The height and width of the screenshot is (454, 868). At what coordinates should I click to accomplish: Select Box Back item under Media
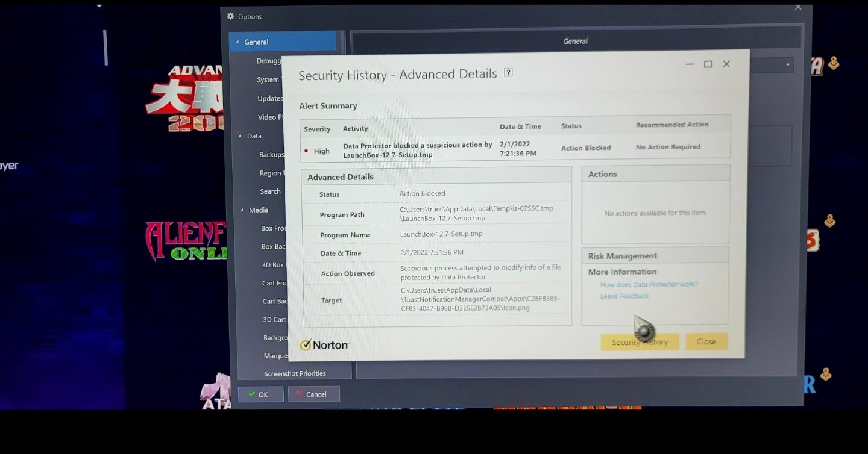(274, 247)
